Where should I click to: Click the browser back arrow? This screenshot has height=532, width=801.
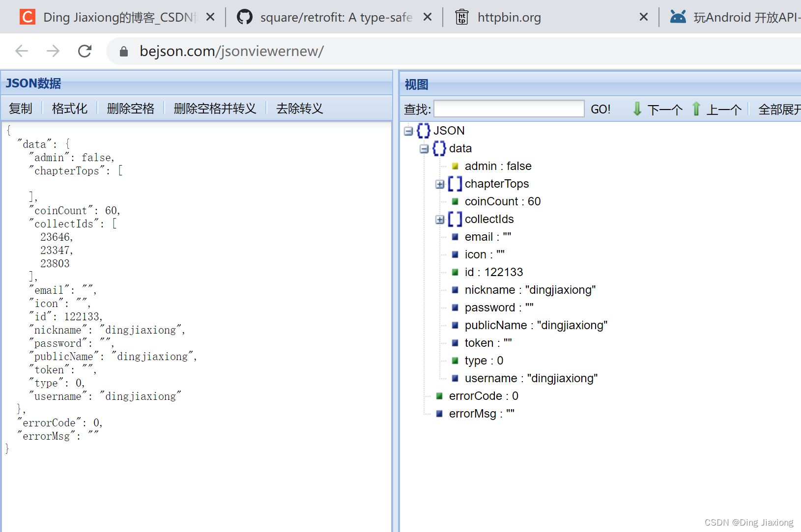[x=22, y=51]
